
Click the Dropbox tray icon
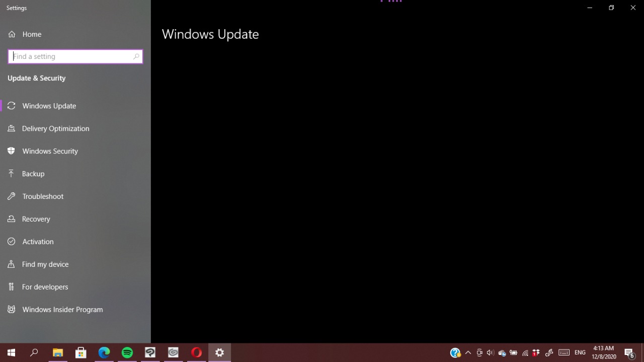pyautogui.click(x=536, y=352)
